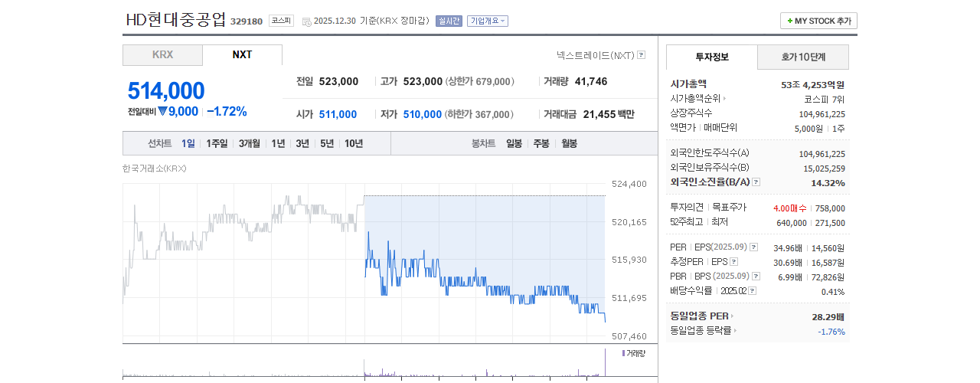Click the 코스피 7위 ranking value
This screenshot has width=980, height=383.
tap(825, 99)
